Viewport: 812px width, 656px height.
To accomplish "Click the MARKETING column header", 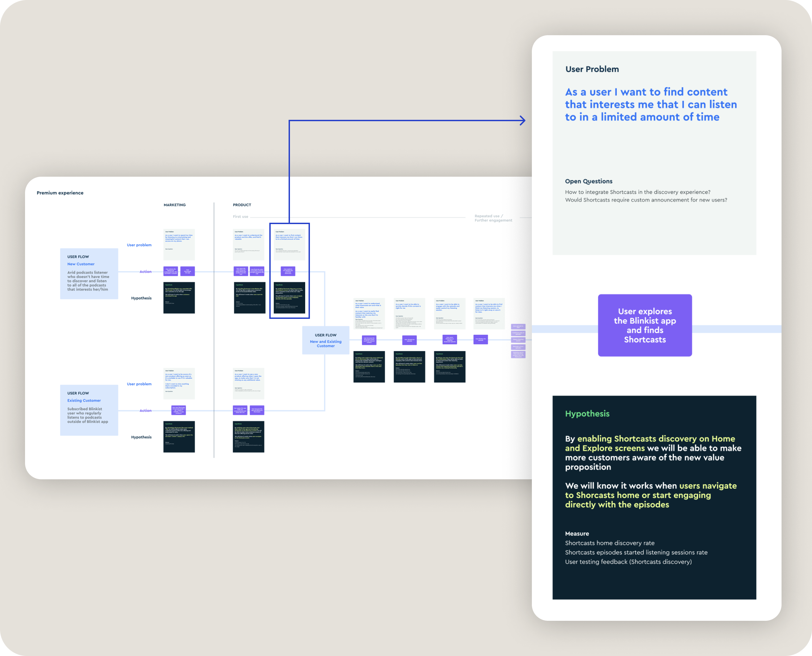I will (x=175, y=205).
